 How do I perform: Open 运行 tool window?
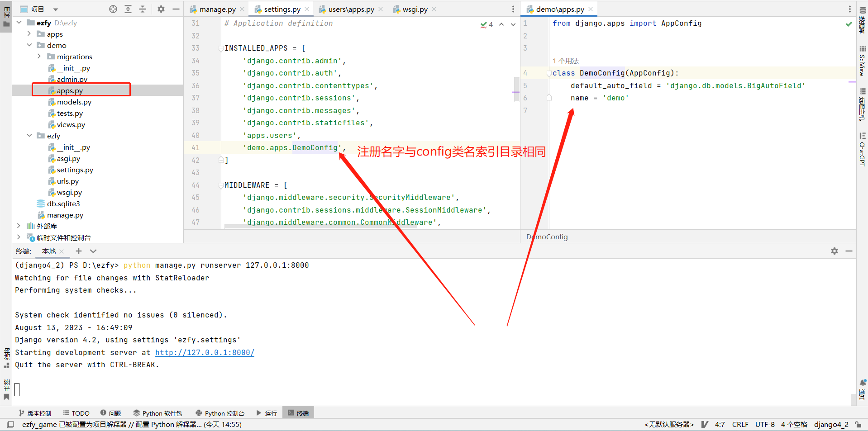[267, 413]
